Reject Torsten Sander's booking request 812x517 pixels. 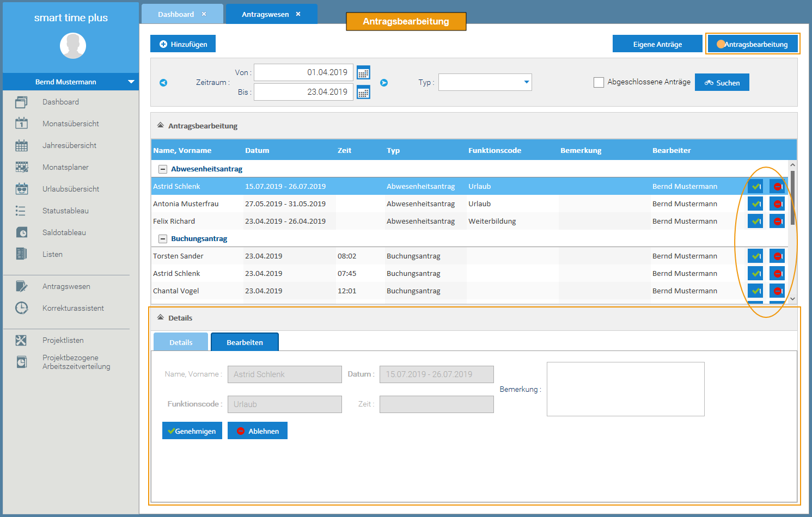coord(777,256)
